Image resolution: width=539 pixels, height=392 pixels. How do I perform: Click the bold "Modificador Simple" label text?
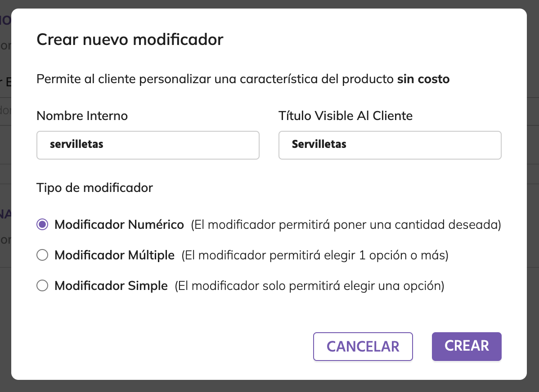click(111, 286)
